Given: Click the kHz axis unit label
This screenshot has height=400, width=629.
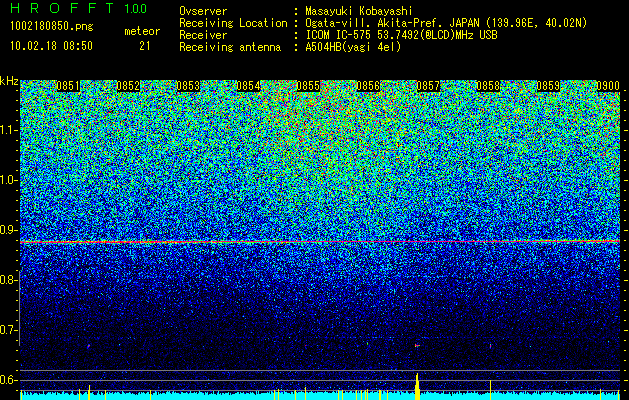Looking at the screenshot, I should pyautogui.click(x=9, y=81).
